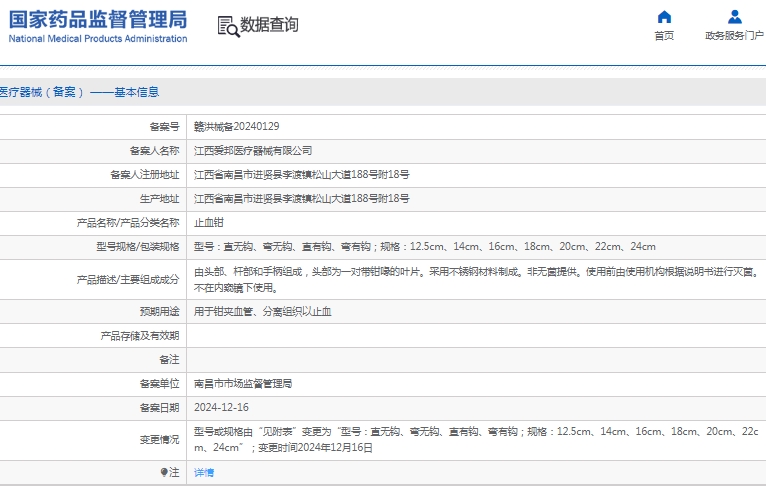Select the filing number 赣洪械备20240129
The height and width of the screenshot is (493, 766).
[236, 127]
